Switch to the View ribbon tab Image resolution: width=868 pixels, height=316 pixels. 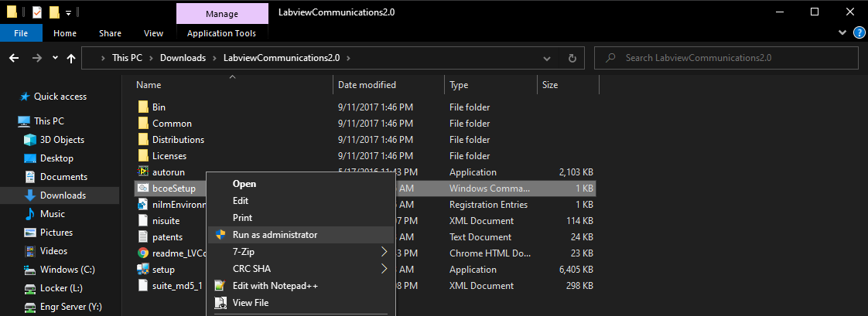153,33
